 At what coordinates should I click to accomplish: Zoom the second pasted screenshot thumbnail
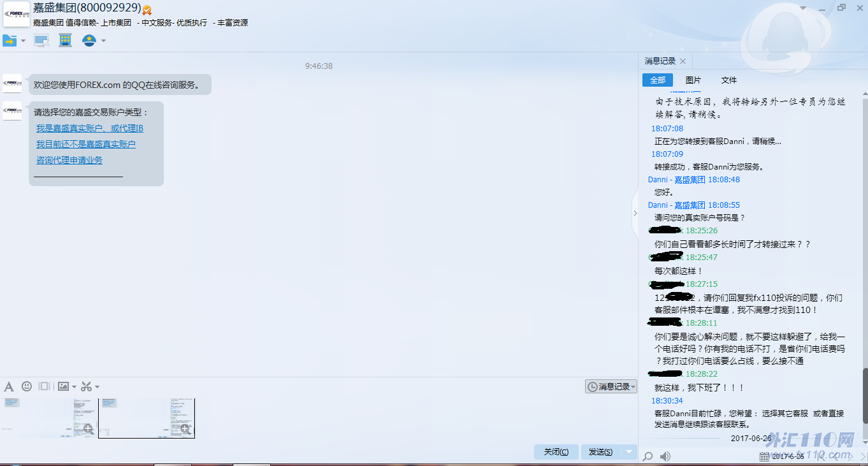click(x=185, y=430)
